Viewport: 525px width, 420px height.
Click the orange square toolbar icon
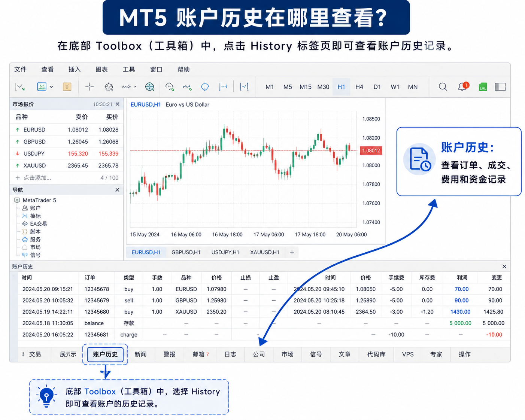tap(67, 87)
